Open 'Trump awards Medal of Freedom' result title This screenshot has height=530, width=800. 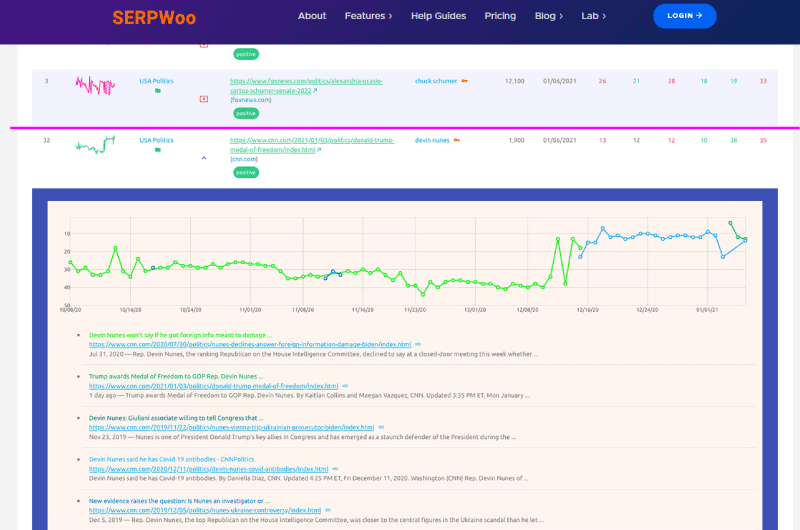click(x=176, y=376)
